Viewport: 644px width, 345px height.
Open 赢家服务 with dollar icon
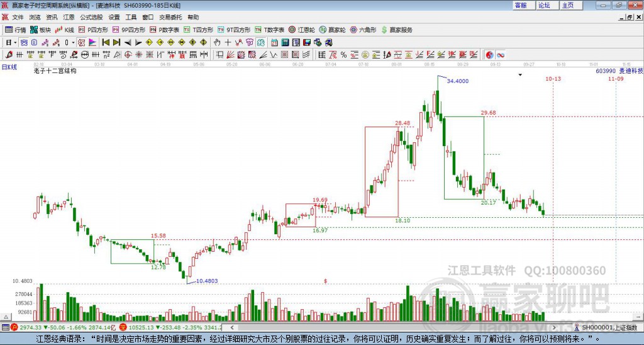point(397,30)
